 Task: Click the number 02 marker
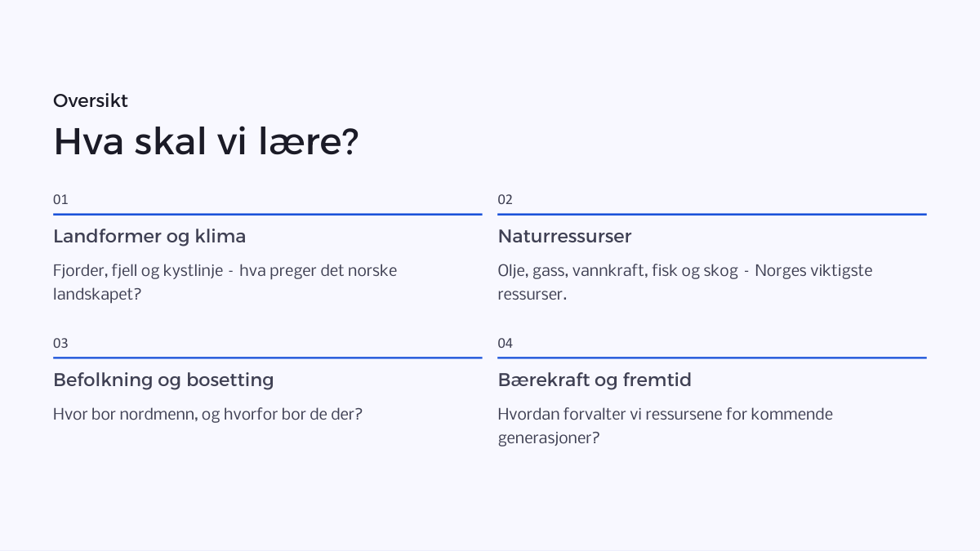506,200
